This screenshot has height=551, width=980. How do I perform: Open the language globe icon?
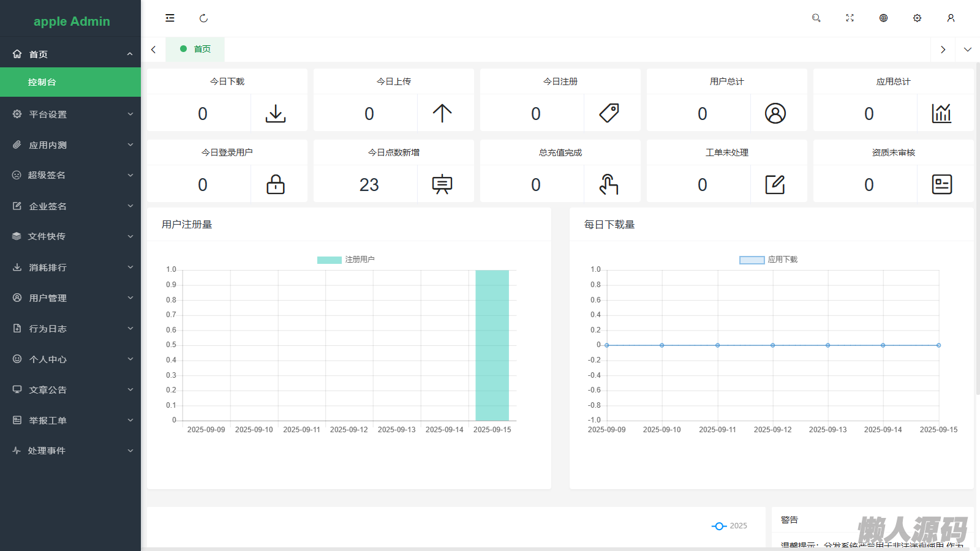tap(883, 18)
